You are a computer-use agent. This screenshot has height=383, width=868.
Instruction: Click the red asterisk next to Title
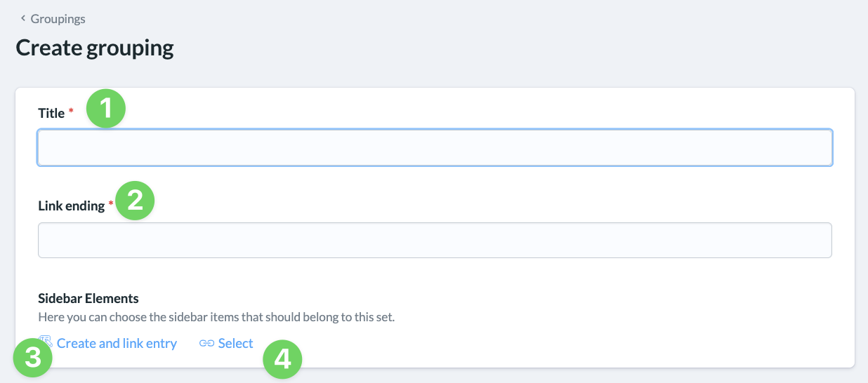pyautogui.click(x=71, y=112)
